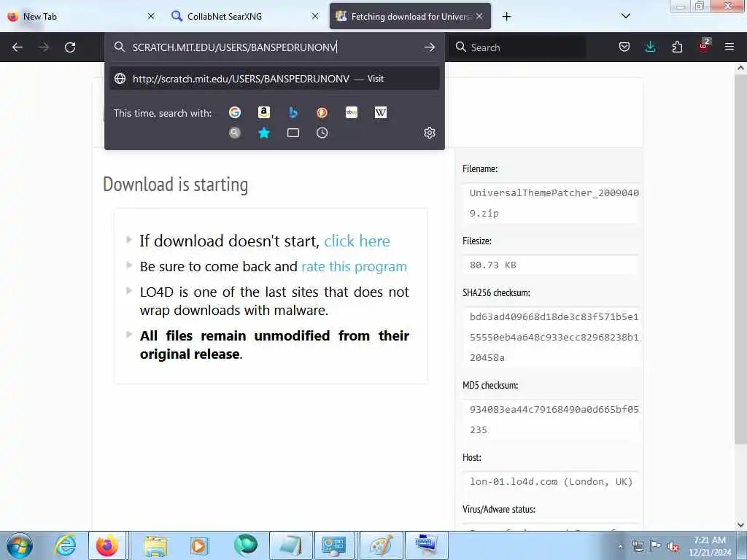Select the Fetching download tab

(x=410, y=17)
